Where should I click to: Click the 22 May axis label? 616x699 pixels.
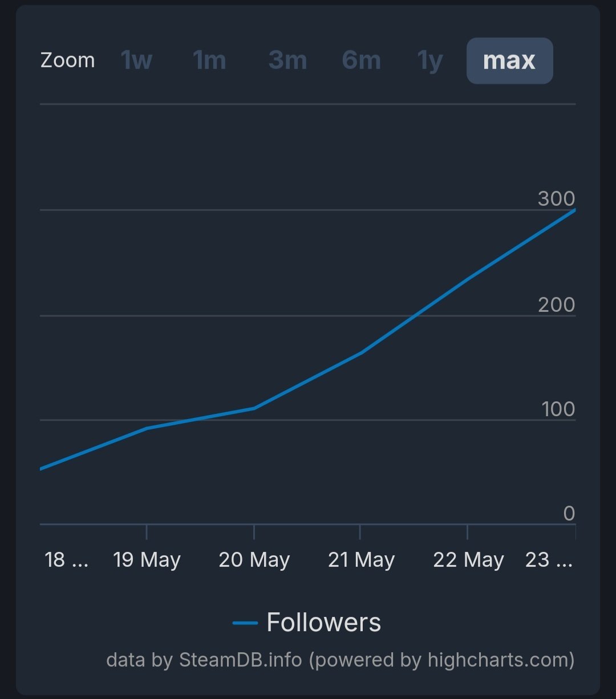(x=468, y=559)
